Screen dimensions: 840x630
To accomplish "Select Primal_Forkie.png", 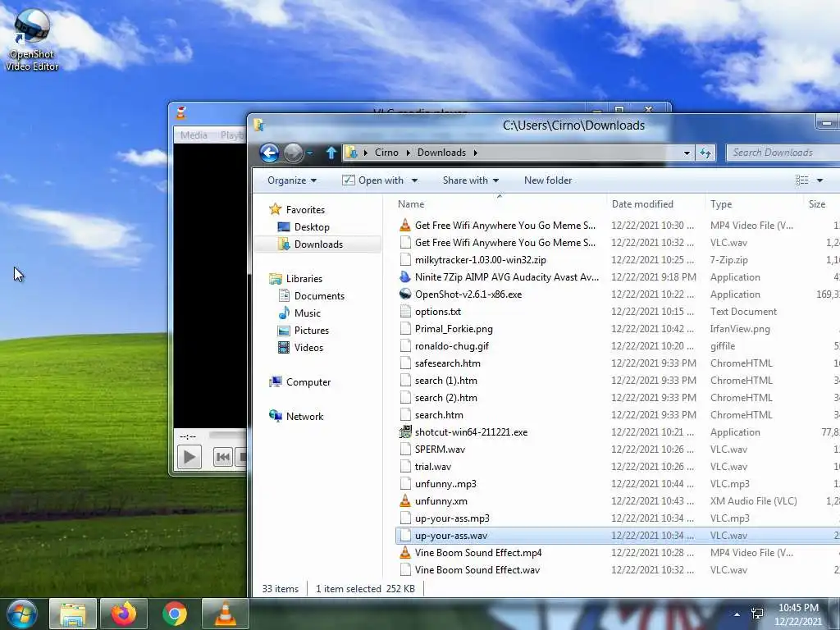I will [453, 328].
